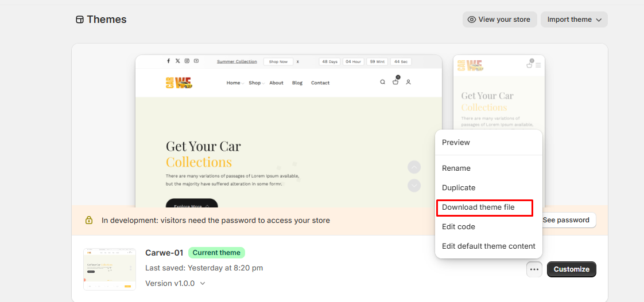Click the three-dots actions button beside Customize
Screen dimensions: 644x302
tap(534, 269)
